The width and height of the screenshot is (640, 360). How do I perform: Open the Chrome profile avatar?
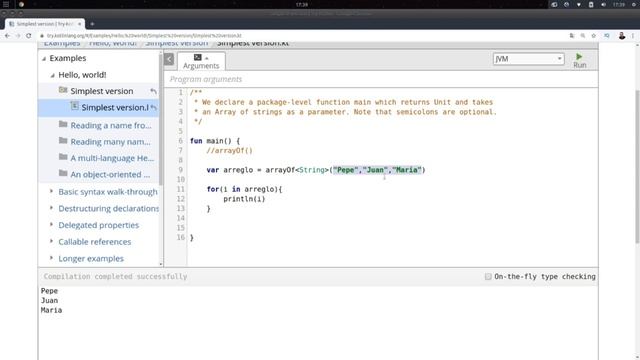(622, 36)
